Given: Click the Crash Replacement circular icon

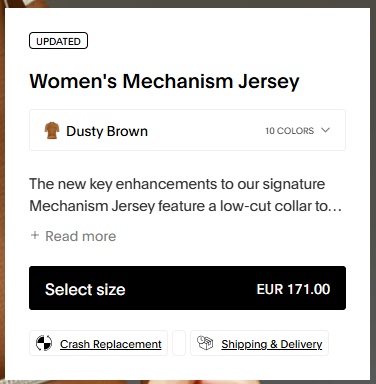Looking at the screenshot, I should coord(44,343).
